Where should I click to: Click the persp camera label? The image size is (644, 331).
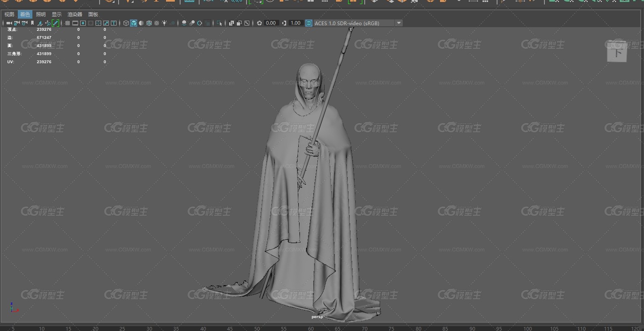[x=317, y=317]
